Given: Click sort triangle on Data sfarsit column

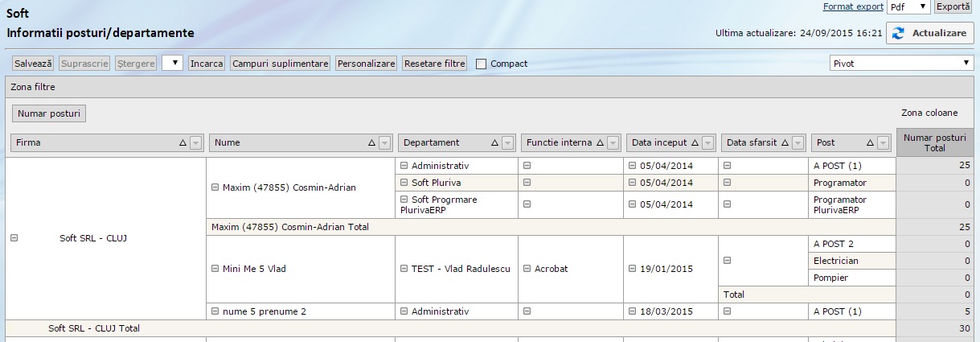Looking at the screenshot, I should click(x=785, y=142).
